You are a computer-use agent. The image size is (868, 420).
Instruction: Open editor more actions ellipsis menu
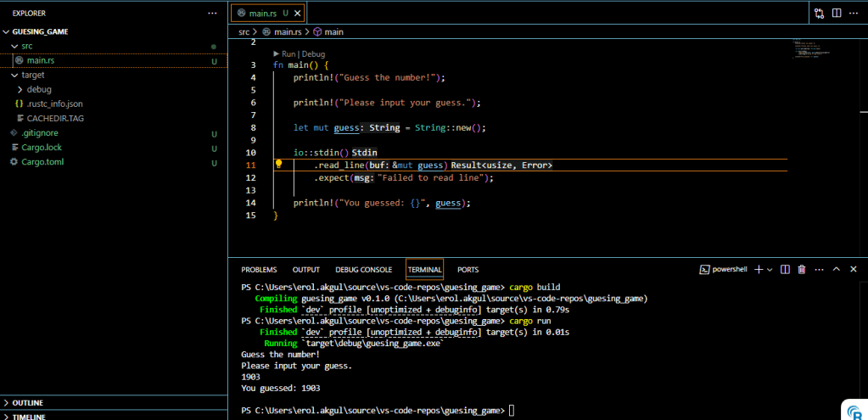coord(854,14)
